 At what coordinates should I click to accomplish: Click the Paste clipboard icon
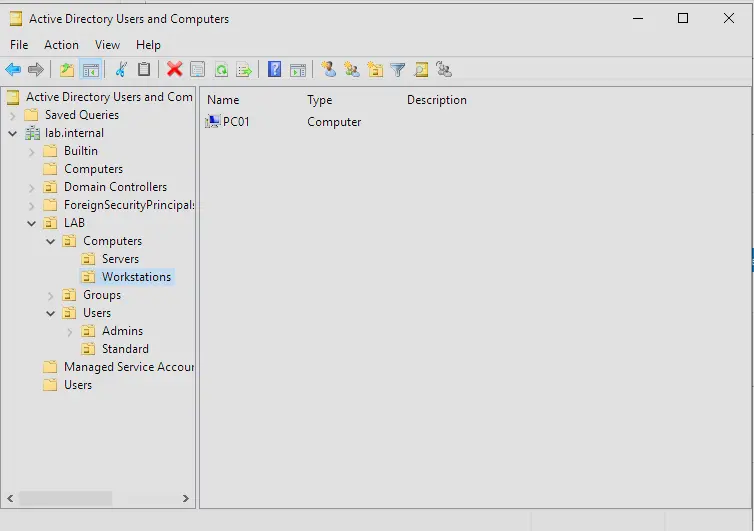[144, 70]
